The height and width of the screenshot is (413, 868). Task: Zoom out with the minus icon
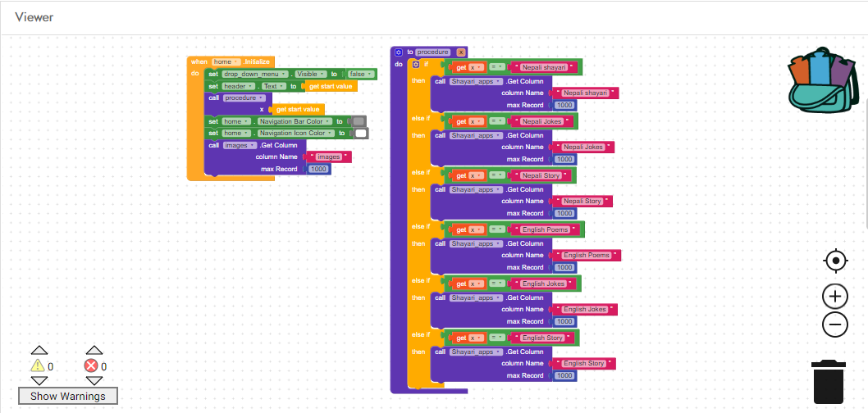click(x=835, y=324)
